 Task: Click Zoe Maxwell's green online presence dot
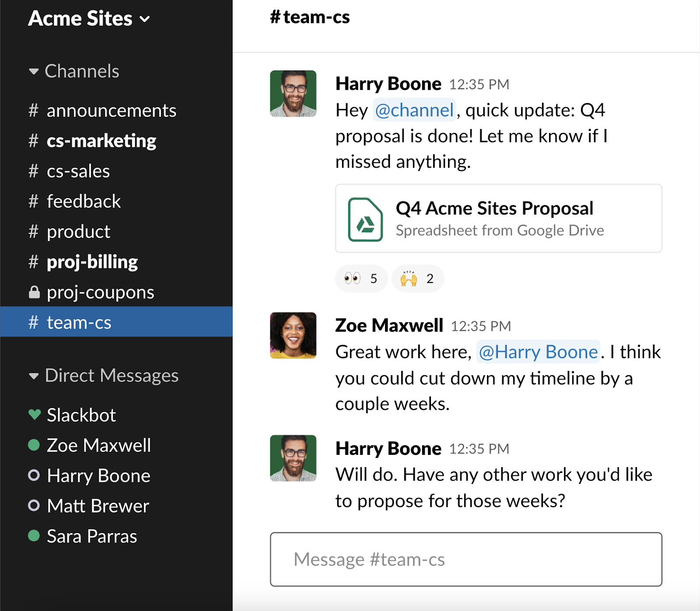pos(34,445)
